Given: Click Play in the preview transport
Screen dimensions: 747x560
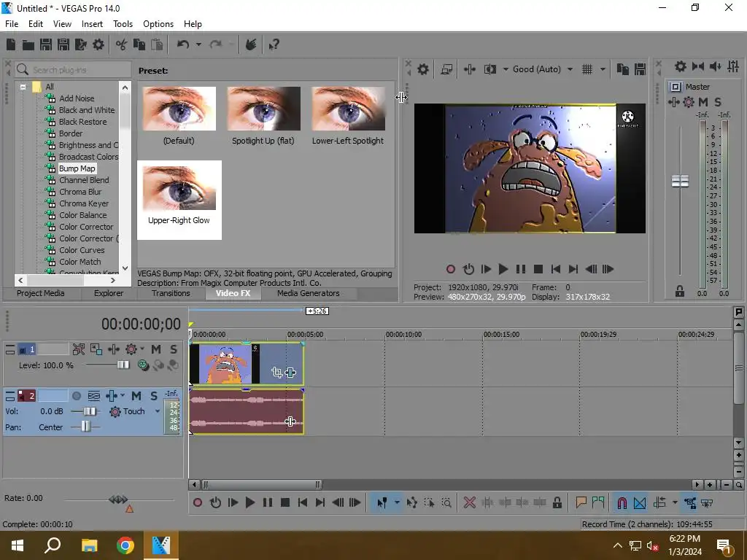Looking at the screenshot, I should (503, 270).
